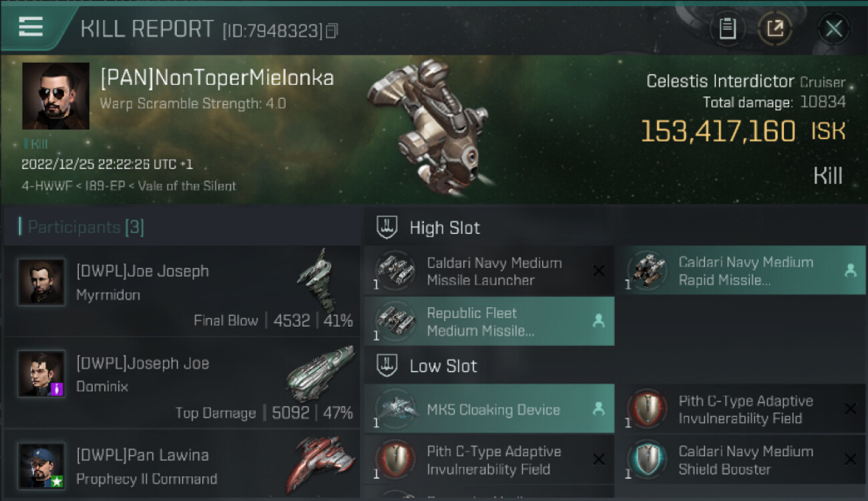The width and height of the screenshot is (868, 501).
Task: Select the Caldari Navy Medium Missile Launcher icon
Action: coord(395,271)
